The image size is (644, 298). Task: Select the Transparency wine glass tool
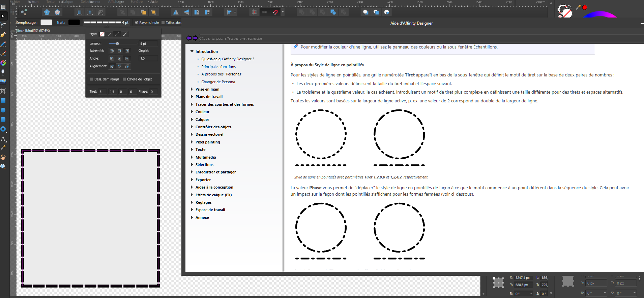pos(3,72)
